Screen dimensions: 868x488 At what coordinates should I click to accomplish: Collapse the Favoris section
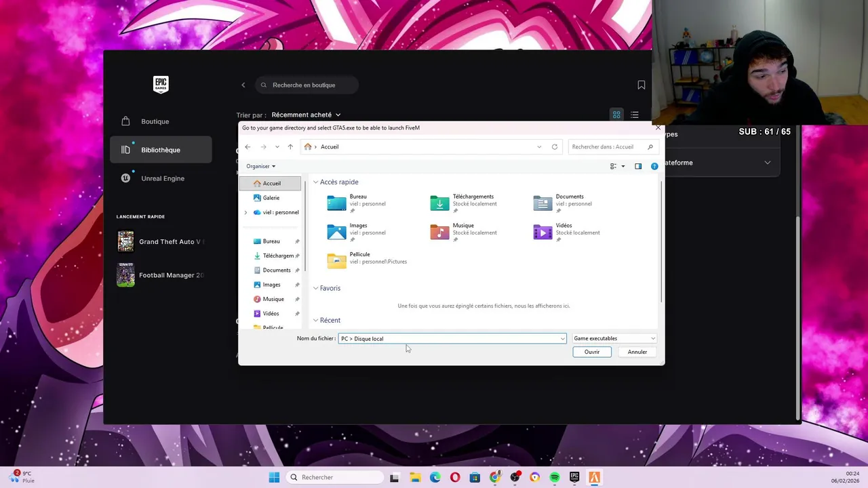[x=315, y=288]
